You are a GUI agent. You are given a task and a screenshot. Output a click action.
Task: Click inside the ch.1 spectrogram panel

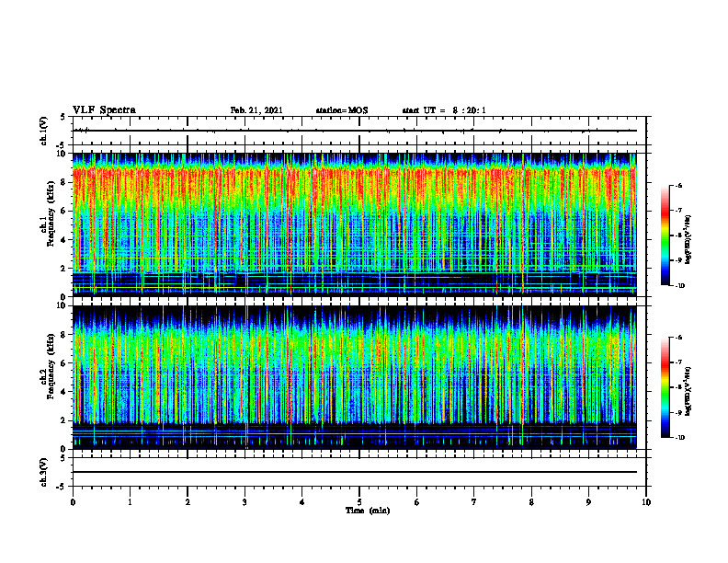[355, 224]
